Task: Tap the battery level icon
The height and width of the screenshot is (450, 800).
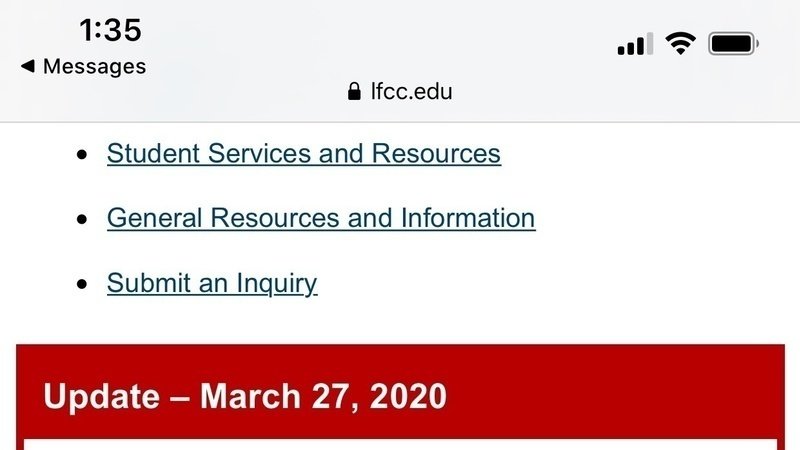Action: pos(733,44)
